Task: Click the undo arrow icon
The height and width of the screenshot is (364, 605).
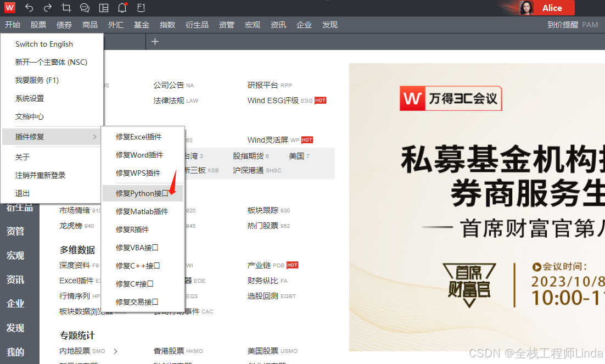Action: (29, 7)
